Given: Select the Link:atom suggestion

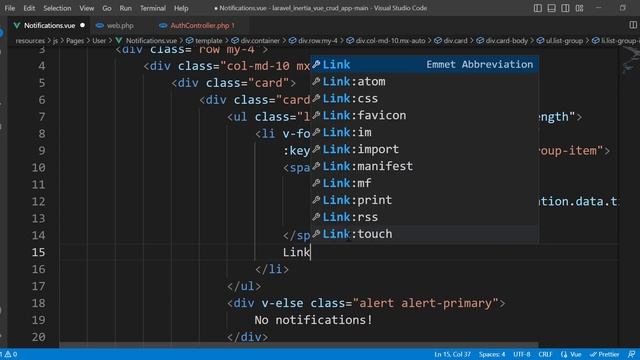Looking at the screenshot, I should [424, 82].
